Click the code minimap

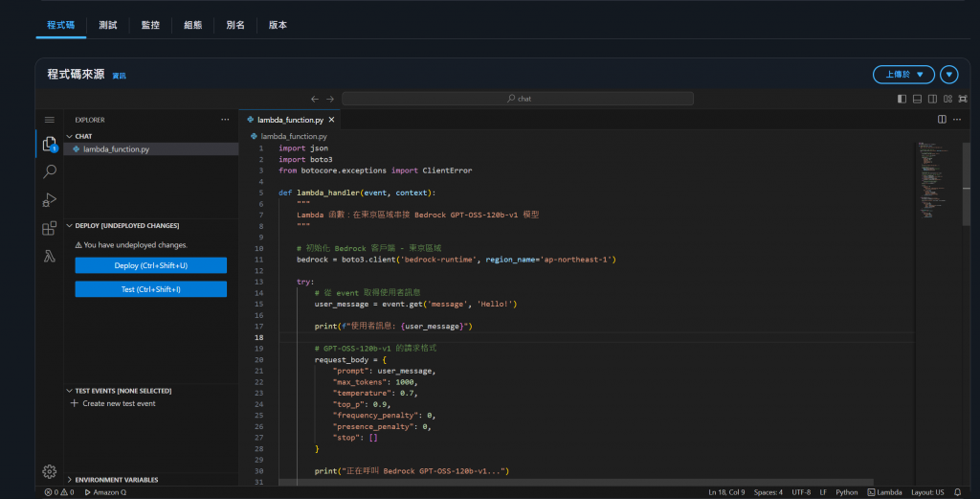(936, 180)
